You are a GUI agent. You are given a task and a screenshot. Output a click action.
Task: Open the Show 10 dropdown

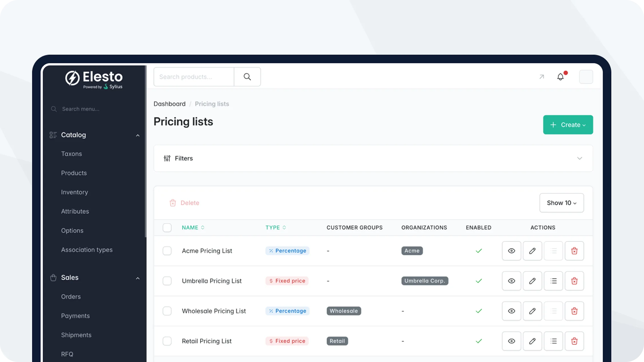(x=561, y=203)
